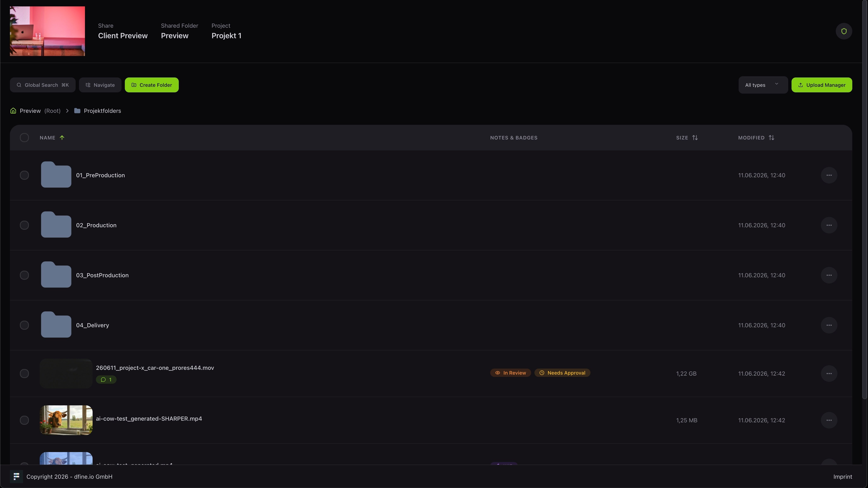Open the All types filter dropdown
Screen dimensions: 868x488
(763, 85)
